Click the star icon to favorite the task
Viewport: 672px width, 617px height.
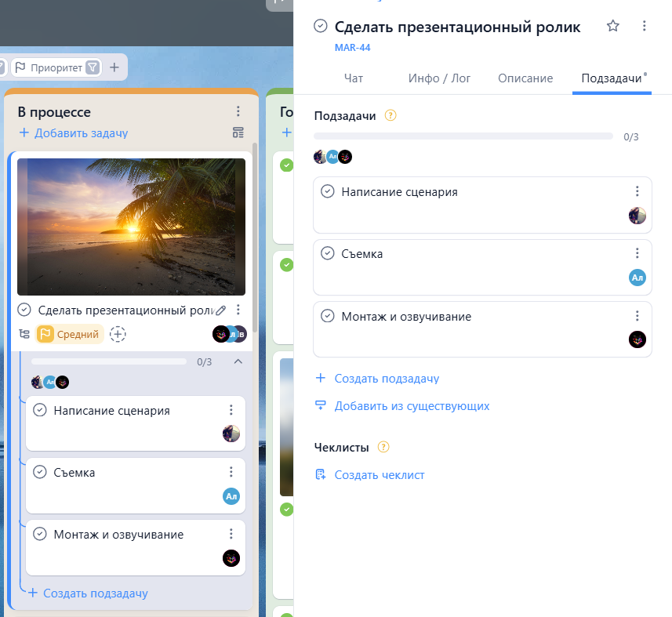point(612,26)
